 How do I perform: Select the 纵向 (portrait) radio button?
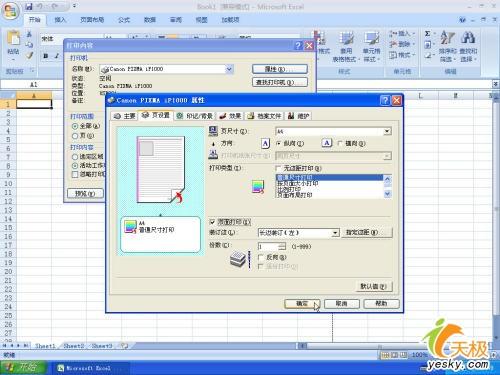[279, 143]
